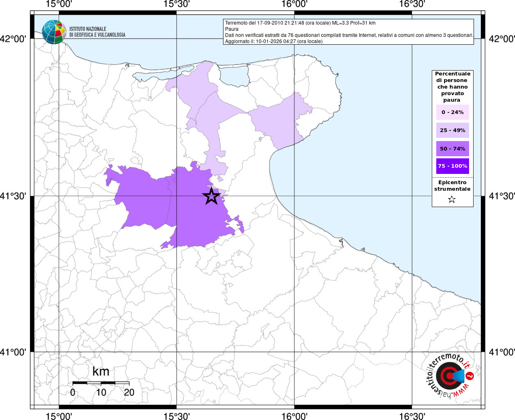This screenshot has width=515, height=420.
Task: Click the 'Aggiornato il' update timestamp line
Action: coord(273,41)
